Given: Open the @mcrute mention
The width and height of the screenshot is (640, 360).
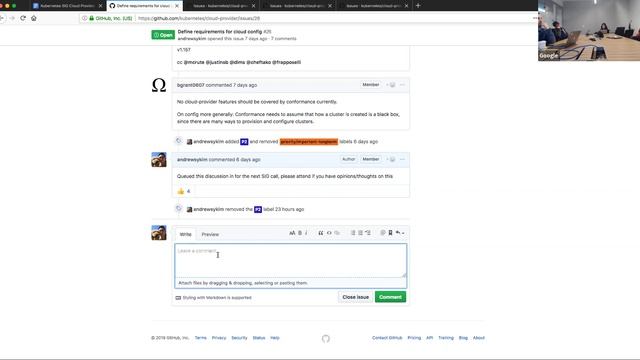Looking at the screenshot, I should click(194, 62).
